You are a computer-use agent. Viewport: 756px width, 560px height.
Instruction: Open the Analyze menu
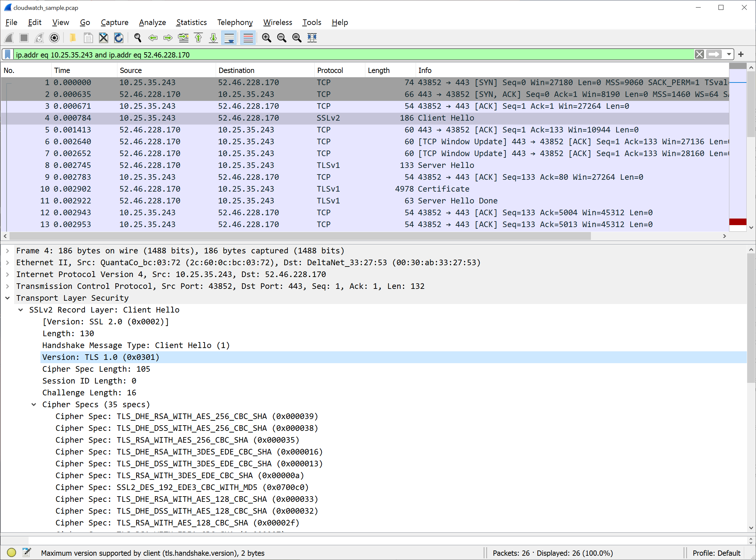(x=152, y=22)
